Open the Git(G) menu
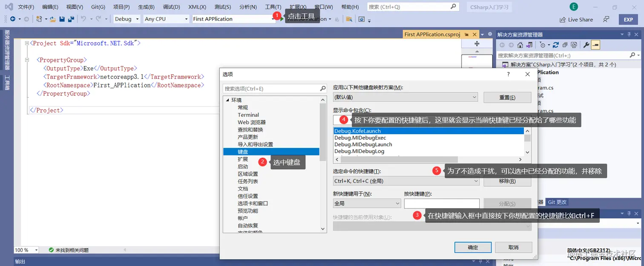 click(x=98, y=7)
